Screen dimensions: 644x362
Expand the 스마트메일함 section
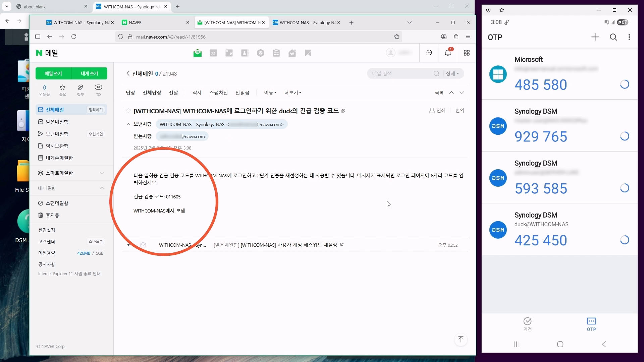pyautogui.click(x=102, y=173)
